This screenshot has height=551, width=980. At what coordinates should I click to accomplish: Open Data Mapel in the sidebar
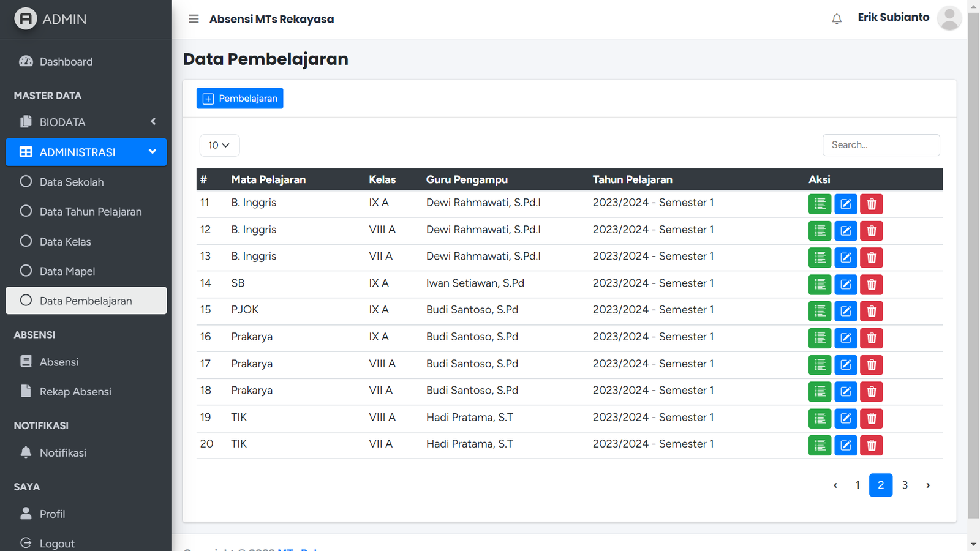point(67,271)
